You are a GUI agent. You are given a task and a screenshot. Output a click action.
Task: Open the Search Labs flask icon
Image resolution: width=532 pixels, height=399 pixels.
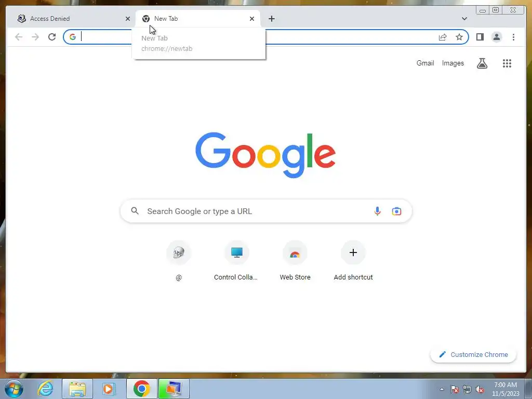(x=482, y=63)
